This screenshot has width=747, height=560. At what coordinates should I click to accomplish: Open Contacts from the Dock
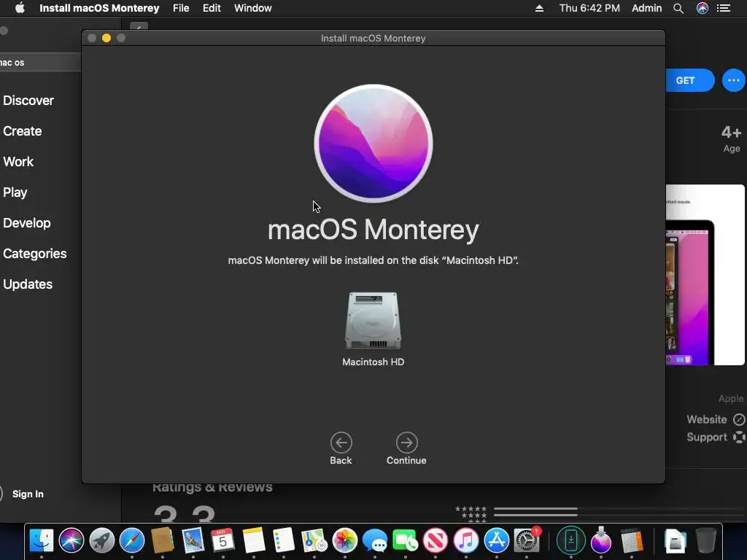pyautogui.click(x=162, y=540)
